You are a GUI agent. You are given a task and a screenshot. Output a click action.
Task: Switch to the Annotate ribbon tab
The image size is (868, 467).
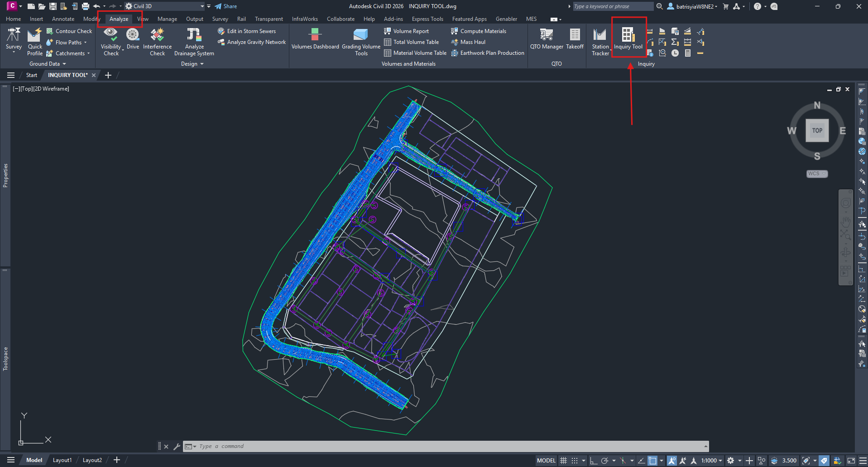[x=63, y=19]
